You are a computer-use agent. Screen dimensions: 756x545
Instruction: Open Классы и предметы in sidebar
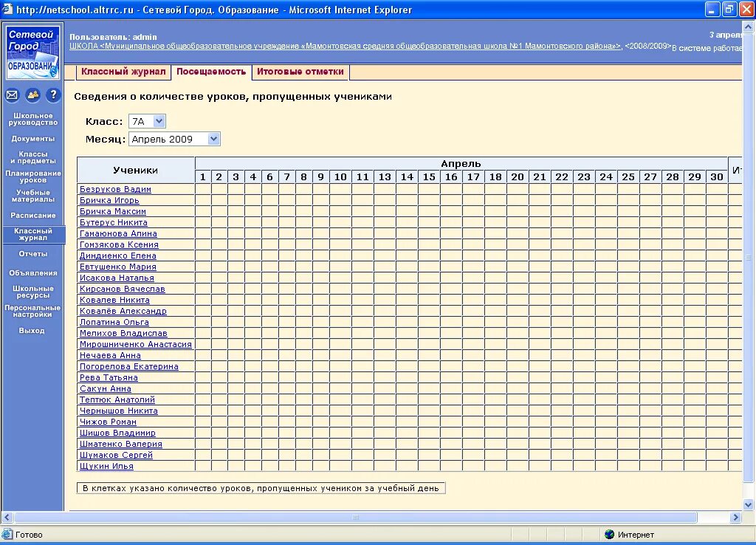point(32,157)
